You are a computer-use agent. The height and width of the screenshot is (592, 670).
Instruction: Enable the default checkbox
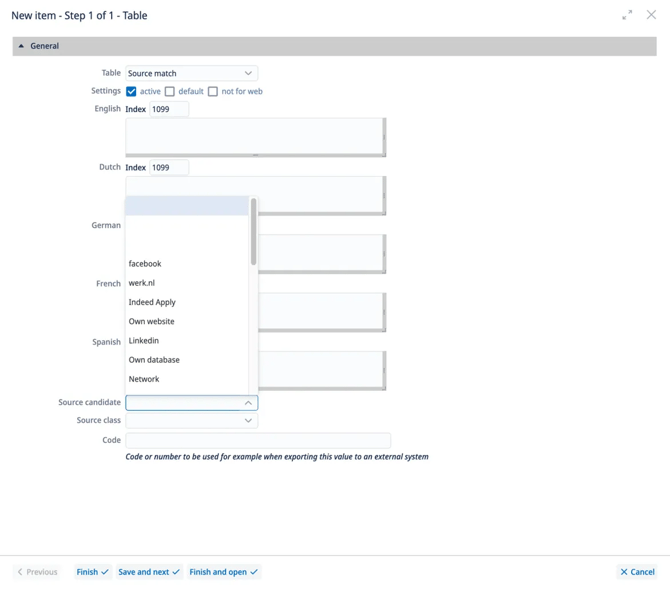pos(170,91)
